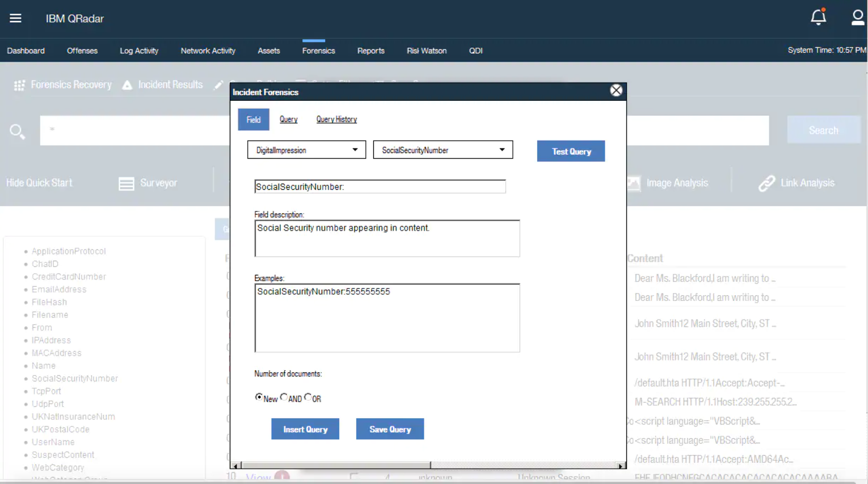Click the SocialSecurityNumber query input field

380,186
